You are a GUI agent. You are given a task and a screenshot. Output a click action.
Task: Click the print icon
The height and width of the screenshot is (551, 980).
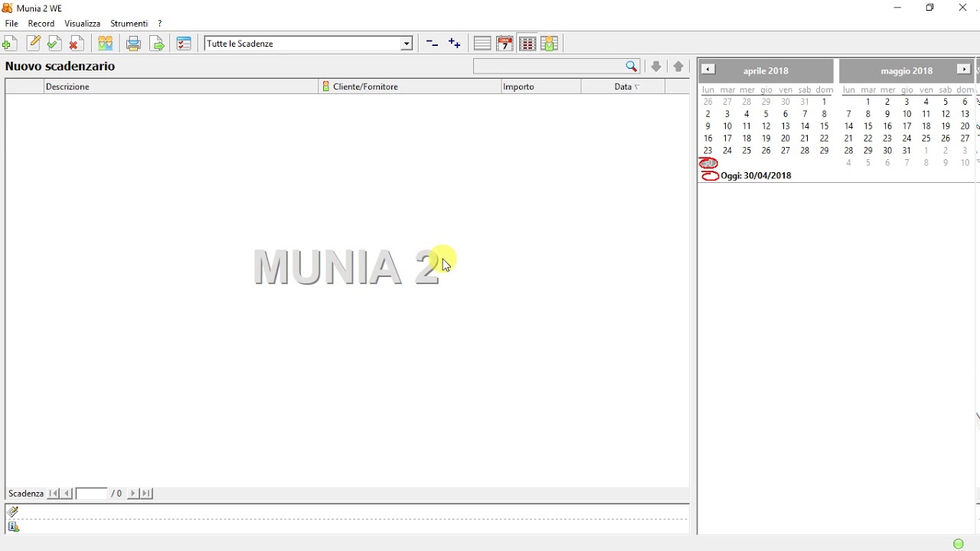[x=133, y=44]
